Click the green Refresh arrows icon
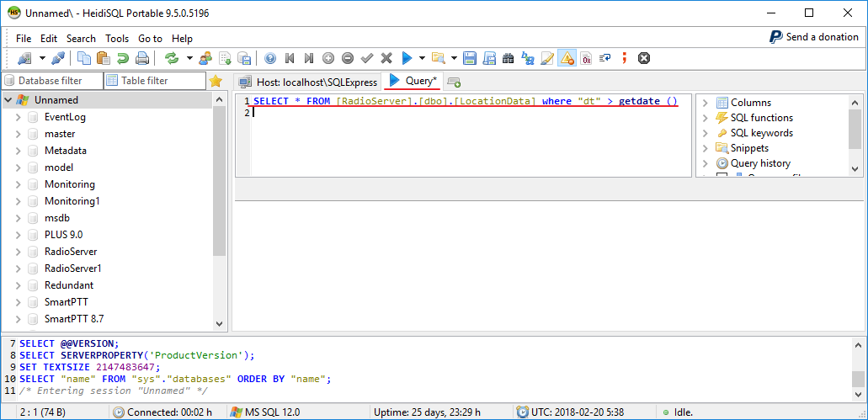The height and width of the screenshot is (420, 868). 172,58
